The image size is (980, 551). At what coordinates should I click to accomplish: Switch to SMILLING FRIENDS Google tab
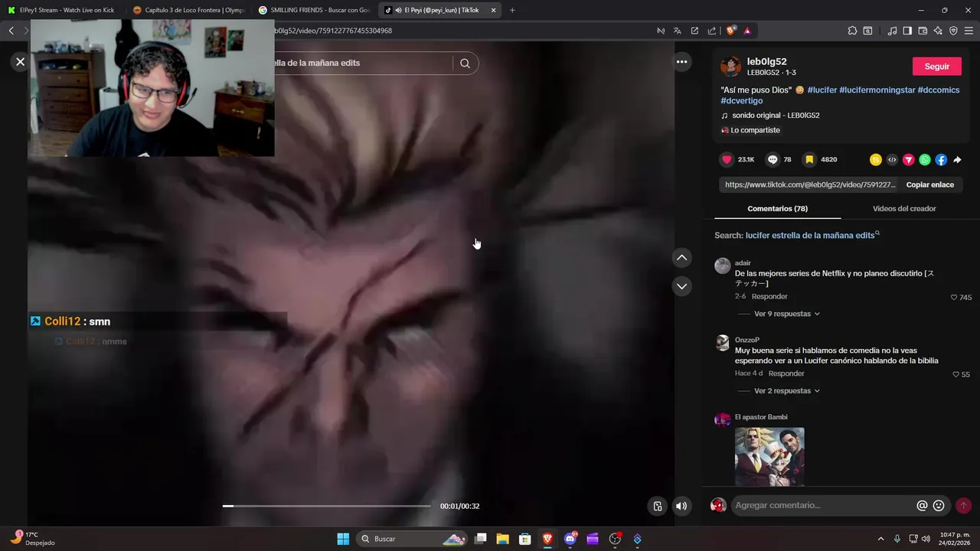[314, 10]
